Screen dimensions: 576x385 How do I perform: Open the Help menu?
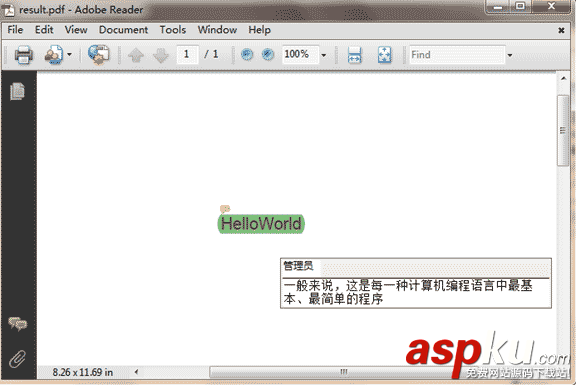(259, 30)
